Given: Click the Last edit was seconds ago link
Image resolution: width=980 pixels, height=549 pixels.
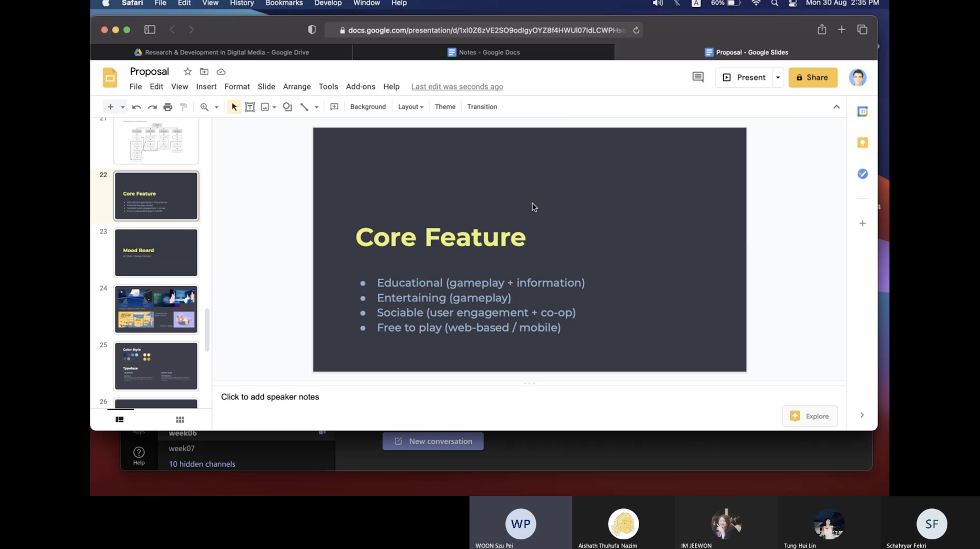Looking at the screenshot, I should 457,87.
